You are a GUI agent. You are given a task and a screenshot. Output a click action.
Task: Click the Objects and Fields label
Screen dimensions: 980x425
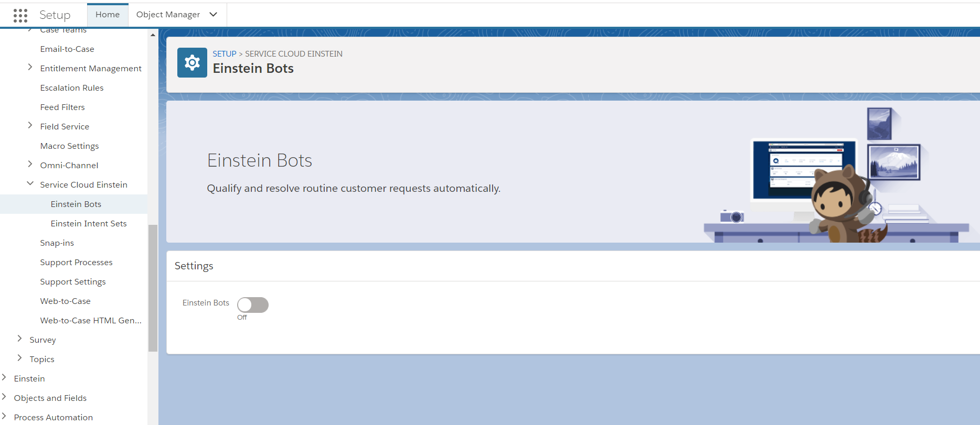[50, 398]
